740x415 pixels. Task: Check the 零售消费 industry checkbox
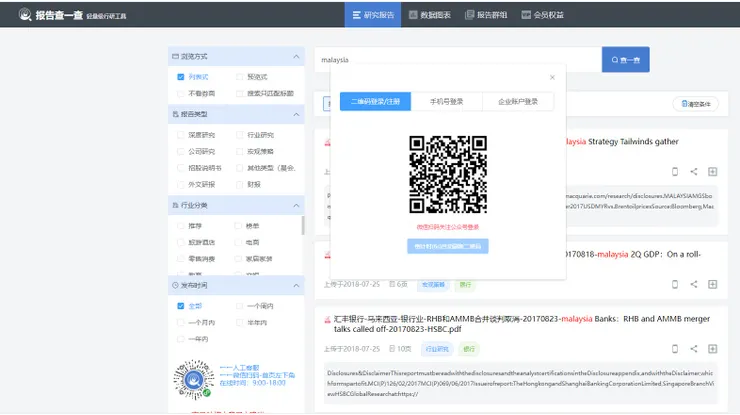point(180,259)
